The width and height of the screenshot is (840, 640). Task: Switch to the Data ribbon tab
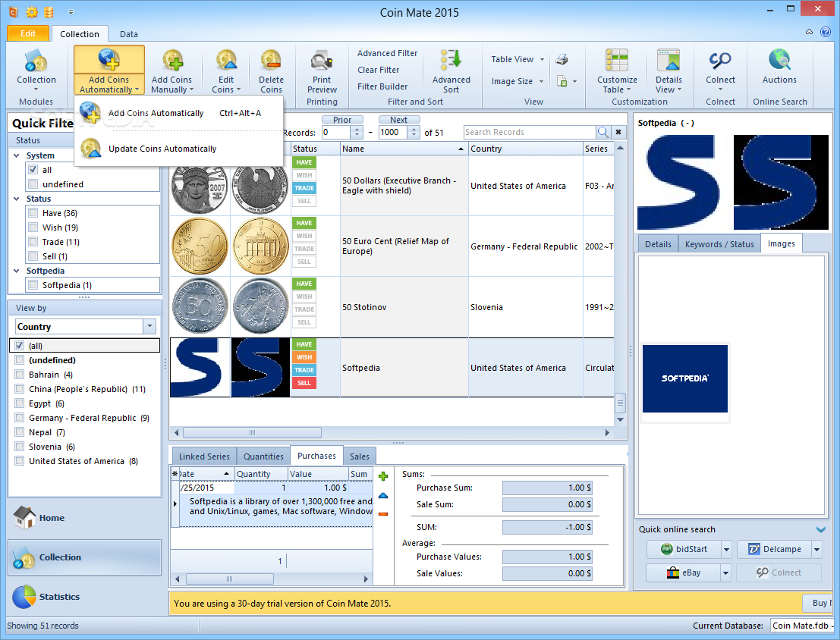[x=128, y=33]
